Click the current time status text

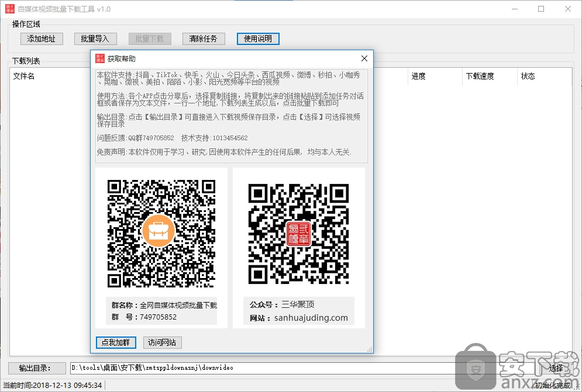click(52, 386)
